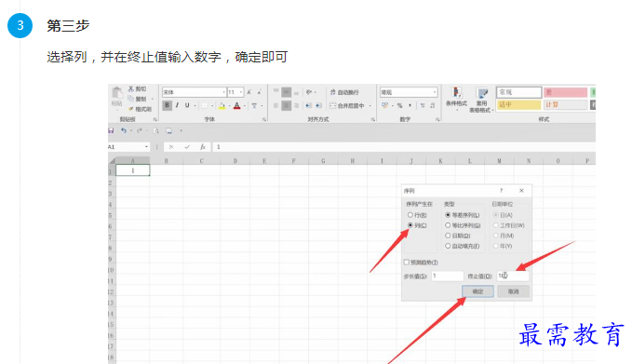Open the Name Box dropdown next to A1

coord(146,147)
